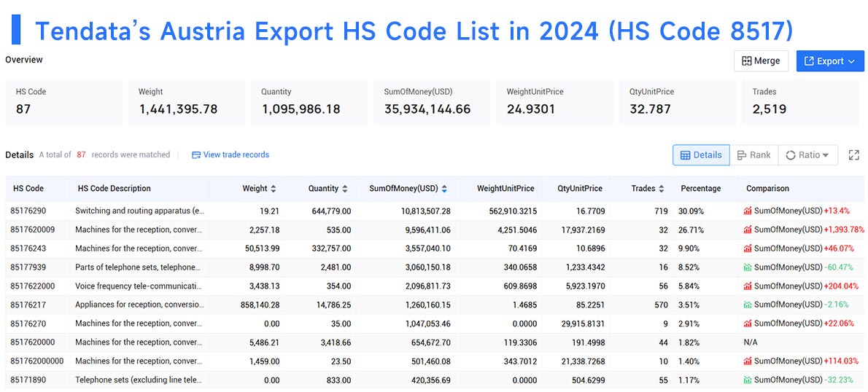This screenshot has height=392, width=868.
Task: Select HS code 85176270 row
Action: click(x=435, y=324)
